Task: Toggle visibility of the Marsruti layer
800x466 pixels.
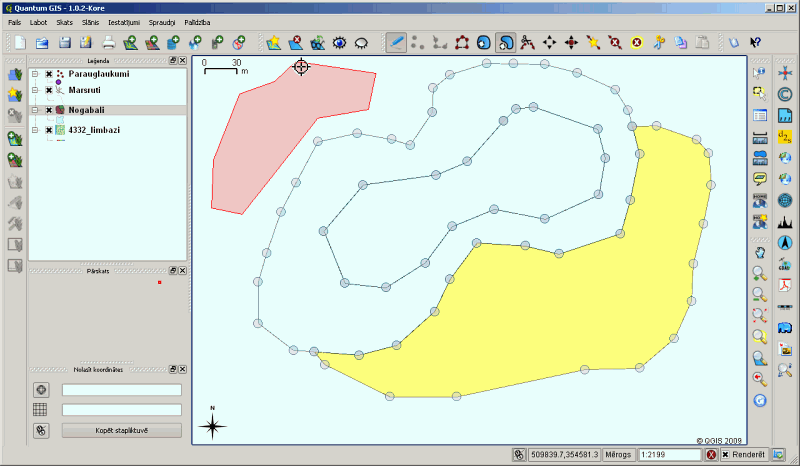Action: pyautogui.click(x=49, y=90)
